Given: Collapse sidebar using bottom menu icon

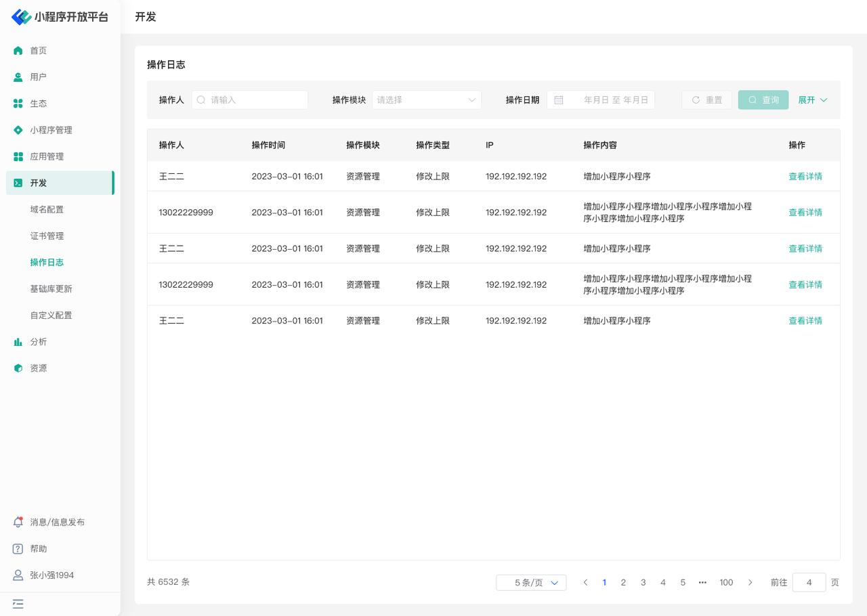Looking at the screenshot, I should point(18,604).
